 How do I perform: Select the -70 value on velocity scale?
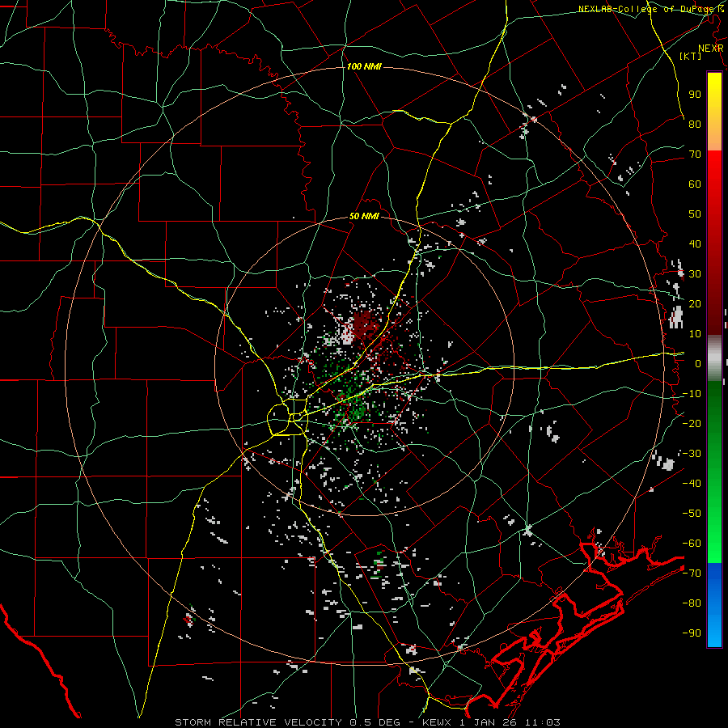point(692,574)
